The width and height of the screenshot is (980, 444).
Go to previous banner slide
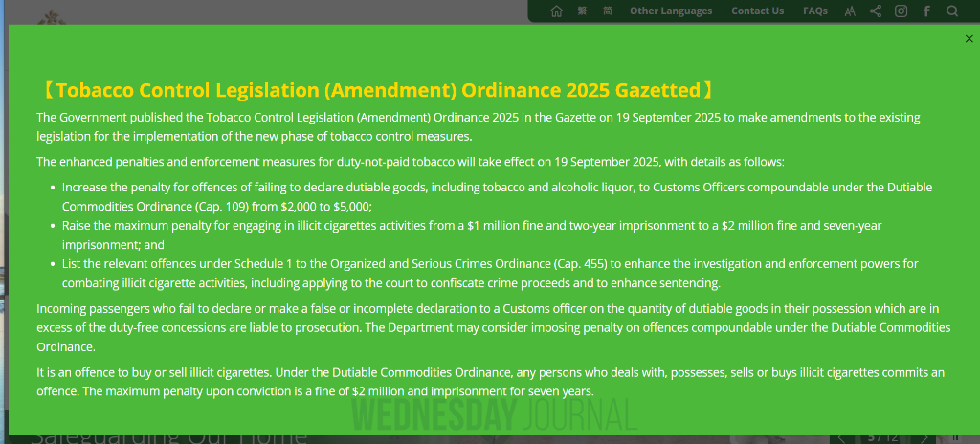[x=841, y=438]
